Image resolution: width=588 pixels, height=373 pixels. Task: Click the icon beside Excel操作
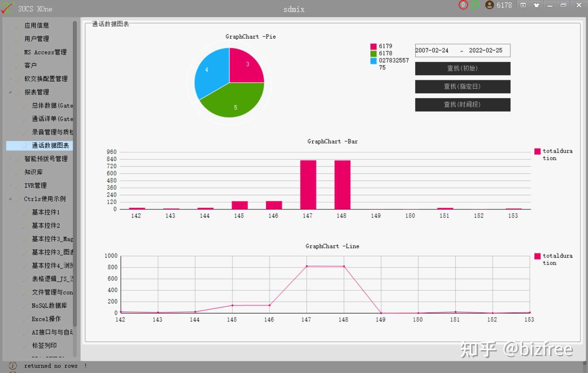pyautogui.click(x=24, y=320)
